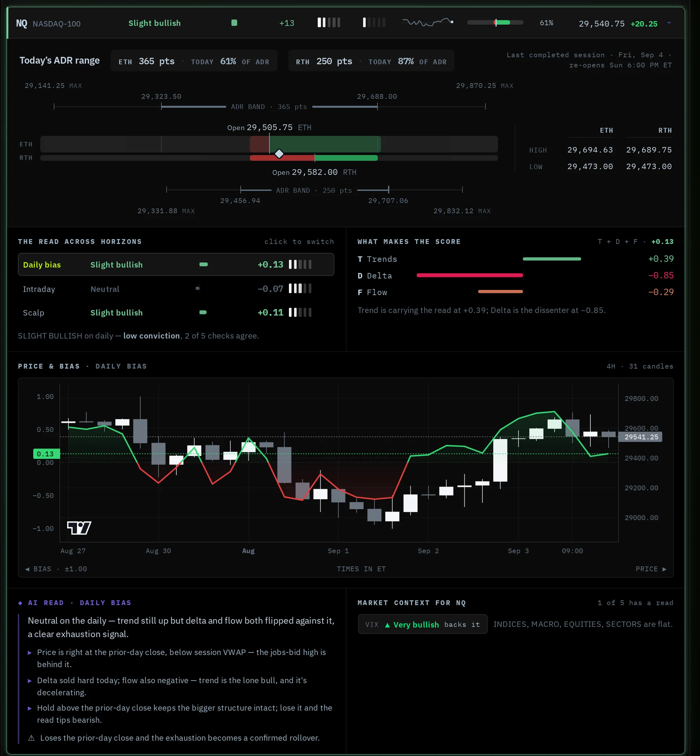Screen dimensions: 700x756
Task: Click the Daily bias strength bars
Action: 300,264
